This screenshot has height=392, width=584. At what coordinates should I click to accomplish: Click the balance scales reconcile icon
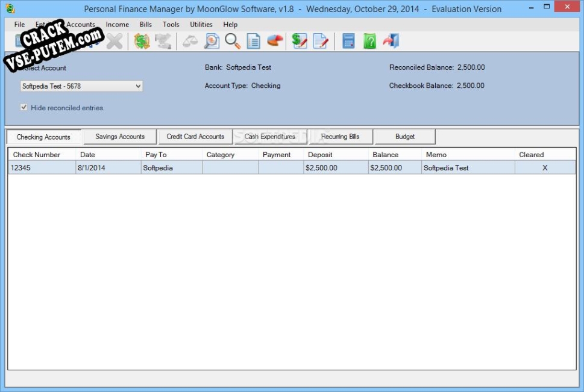190,41
